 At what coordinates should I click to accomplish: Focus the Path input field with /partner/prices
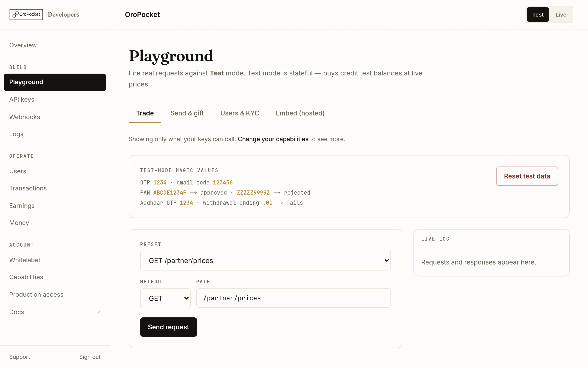tap(293, 298)
